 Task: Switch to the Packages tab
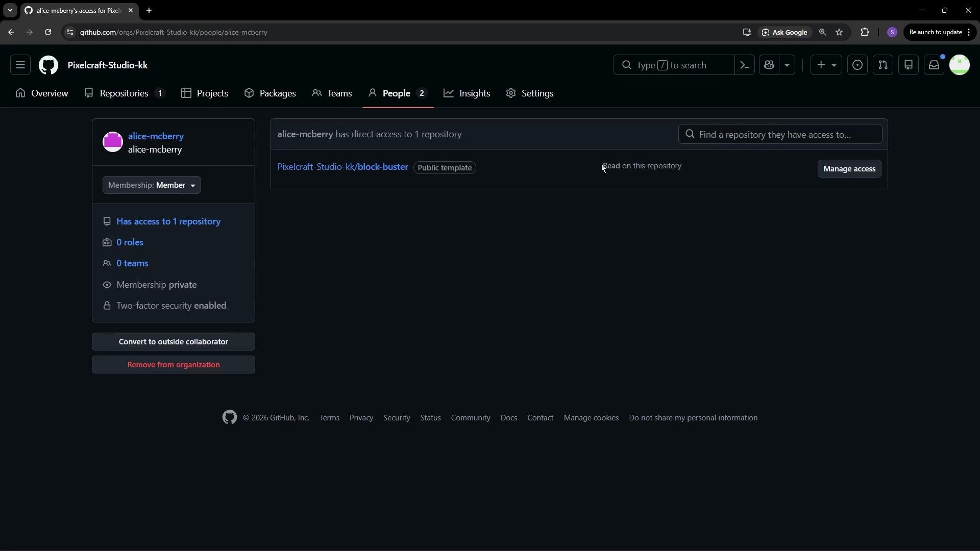click(x=270, y=93)
